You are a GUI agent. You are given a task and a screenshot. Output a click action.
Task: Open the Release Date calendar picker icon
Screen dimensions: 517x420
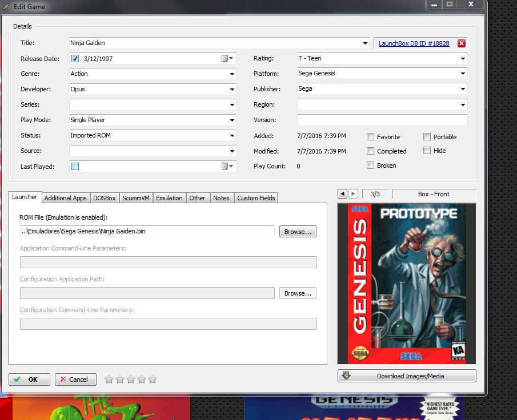(227, 59)
